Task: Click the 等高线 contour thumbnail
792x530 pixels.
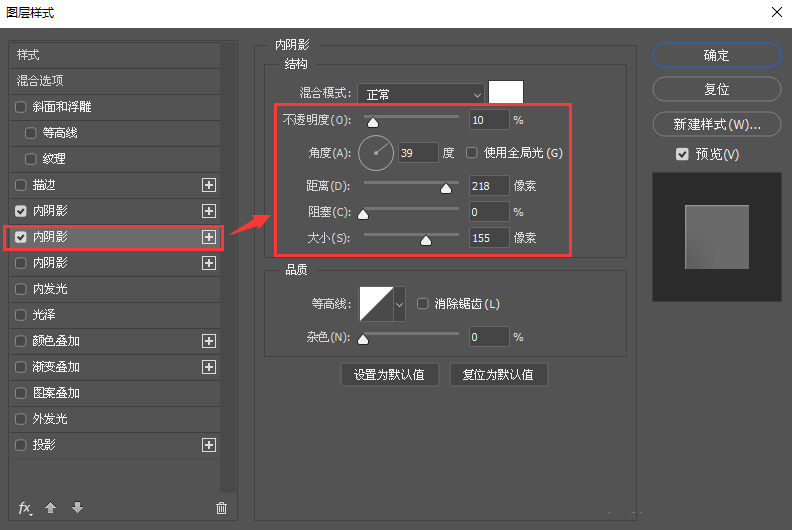Action: pos(376,304)
